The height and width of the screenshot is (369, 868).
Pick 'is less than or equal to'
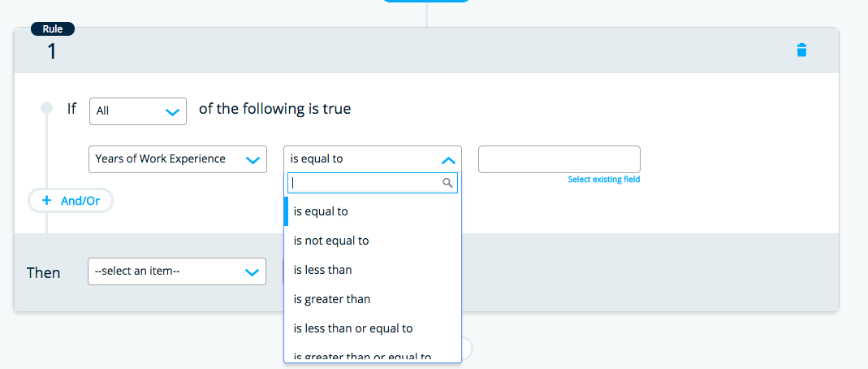[353, 328]
